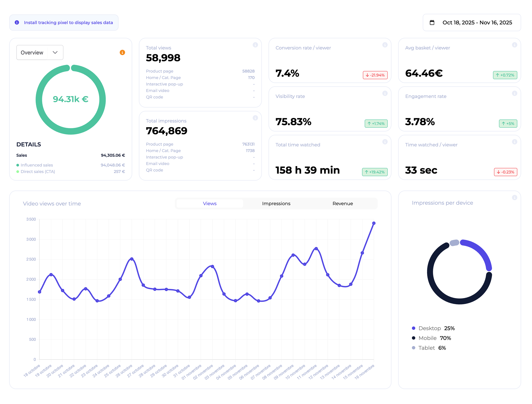This screenshot has width=532, height=404.
Task: Click the 16 novembre data point on the chart
Action: click(374, 223)
